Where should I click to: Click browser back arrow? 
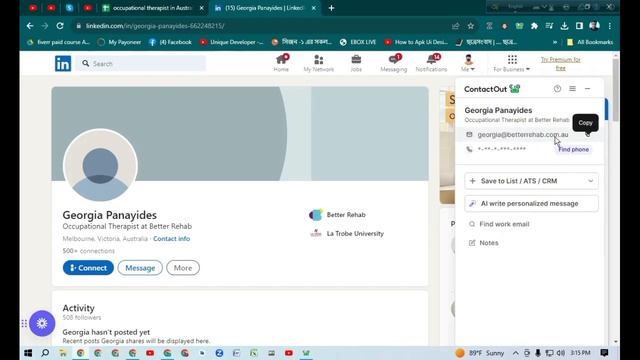[x=30, y=26]
